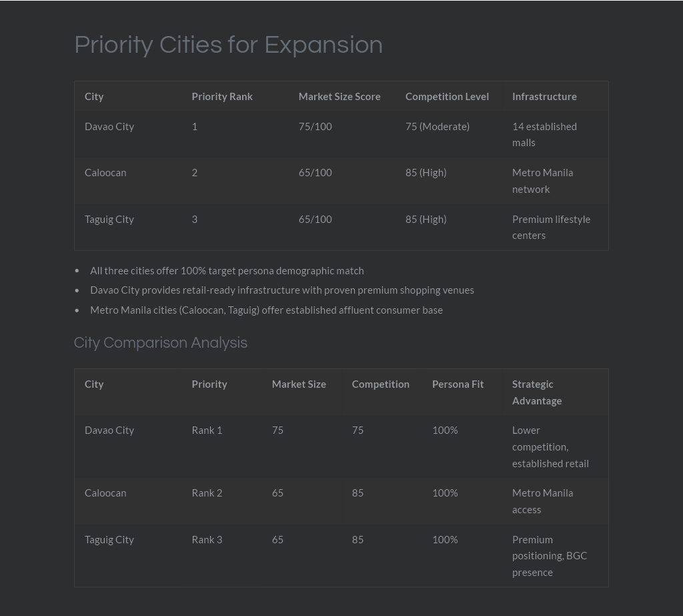Image resolution: width=683 pixels, height=616 pixels.
Task: Click "85 (High)" in the Caloocan row
Action: (426, 173)
